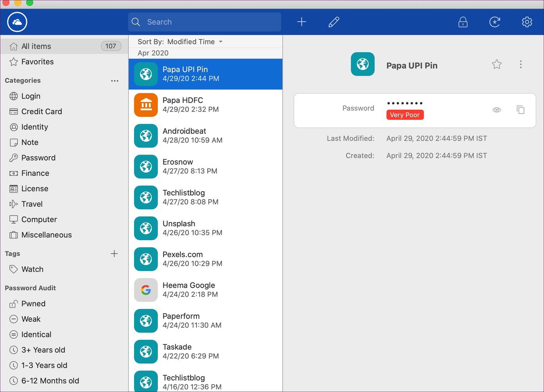The image size is (544, 392).
Task: Open the Sort By Modified Time dropdown
Action: pyautogui.click(x=180, y=42)
